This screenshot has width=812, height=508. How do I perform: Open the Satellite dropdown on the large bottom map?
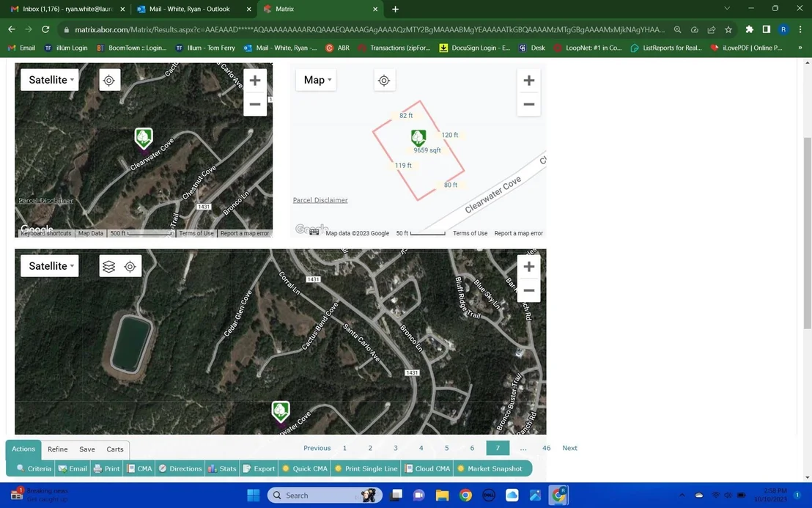pyautogui.click(x=50, y=265)
